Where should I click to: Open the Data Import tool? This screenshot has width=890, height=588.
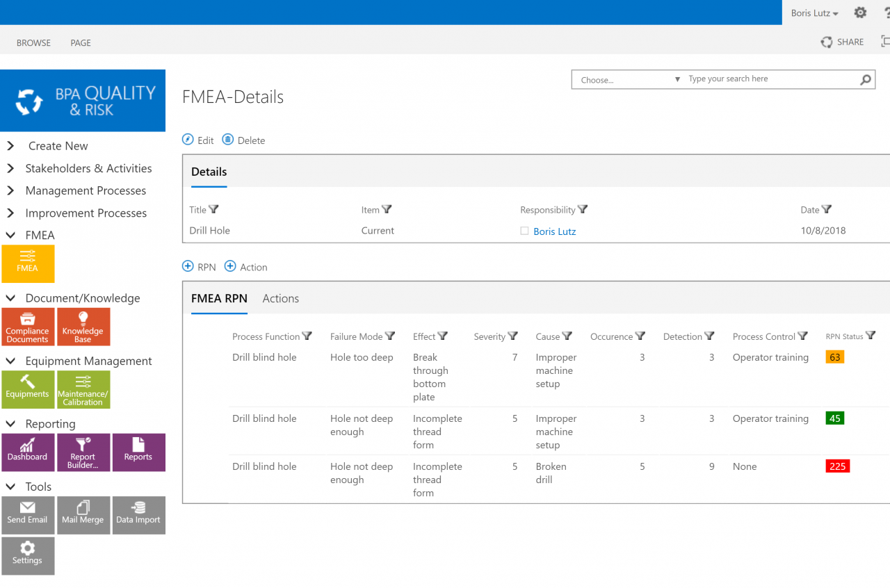[138, 514]
